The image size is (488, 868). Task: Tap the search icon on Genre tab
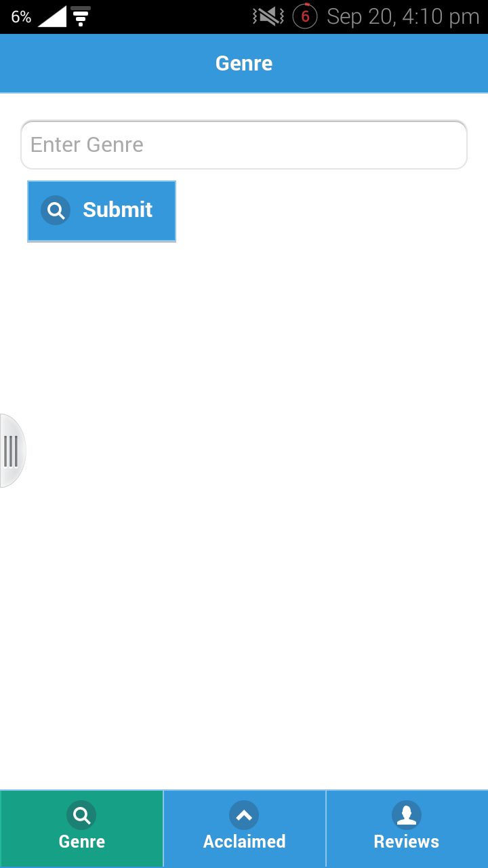coord(81,815)
